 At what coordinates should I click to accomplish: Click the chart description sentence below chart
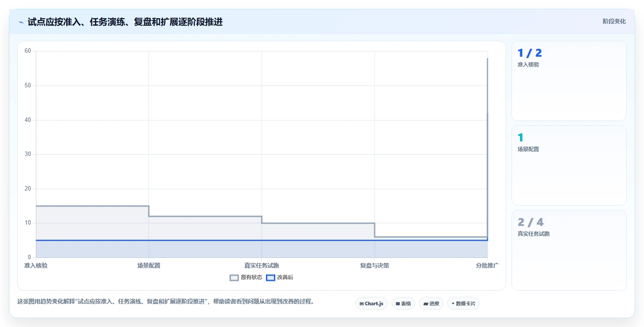(166, 302)
